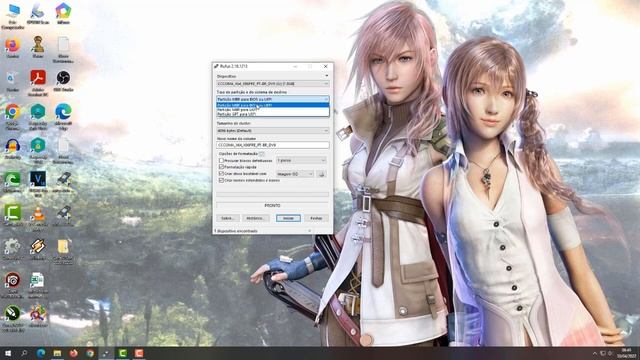
Task: Open Chrome from the taskbar
Action: pos(90,353)
